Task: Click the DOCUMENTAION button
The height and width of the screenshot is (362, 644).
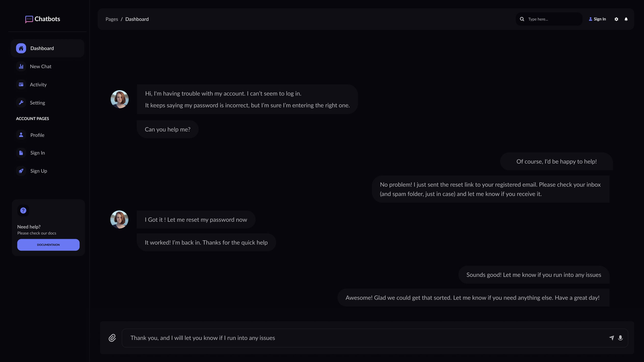Action: click(x=48, y=245)
